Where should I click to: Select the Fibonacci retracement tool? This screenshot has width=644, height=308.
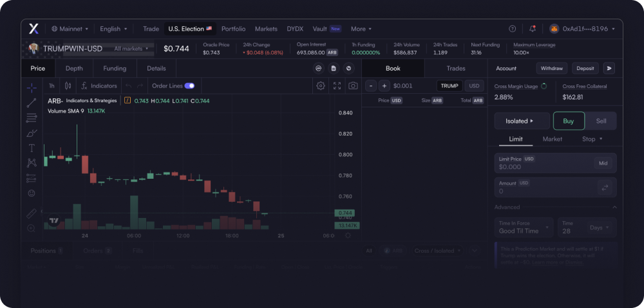click(x=32, y=118)
